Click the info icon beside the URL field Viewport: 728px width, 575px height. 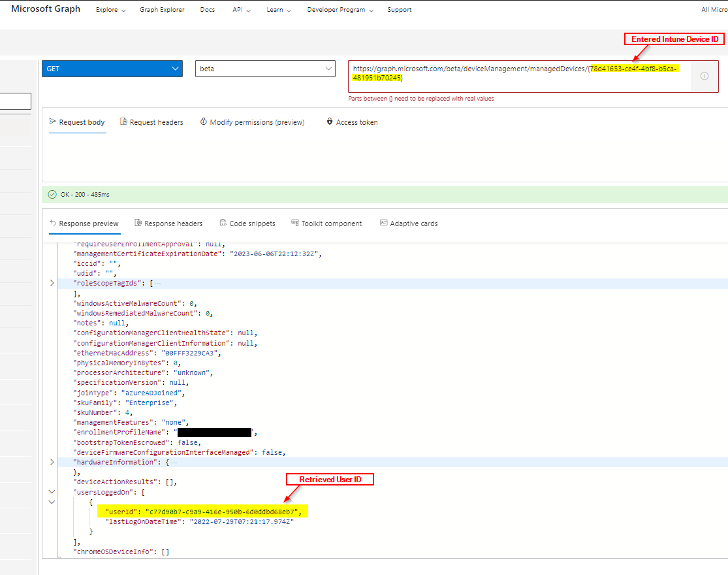(704, 76)
